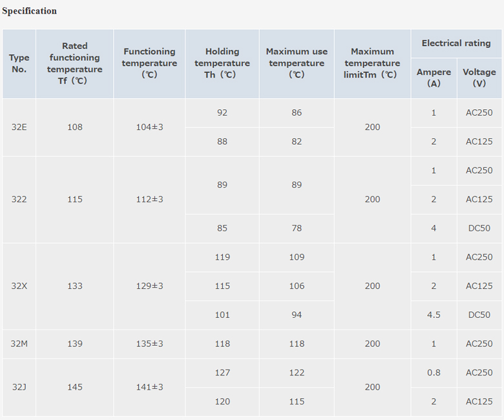
Task: Select the Maximum use temperature header
Action: 297,63
